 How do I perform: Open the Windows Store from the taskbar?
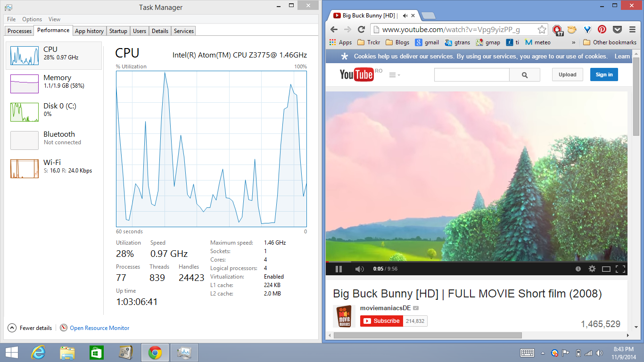[96, 353]
